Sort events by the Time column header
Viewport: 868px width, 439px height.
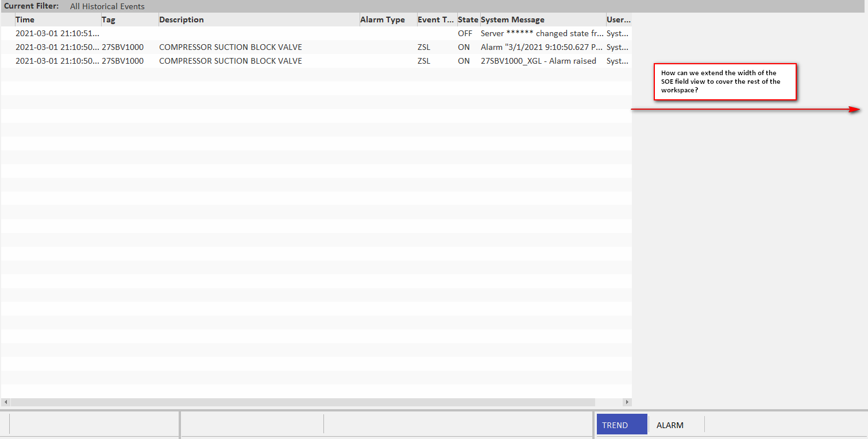click(x=57, y=20)
